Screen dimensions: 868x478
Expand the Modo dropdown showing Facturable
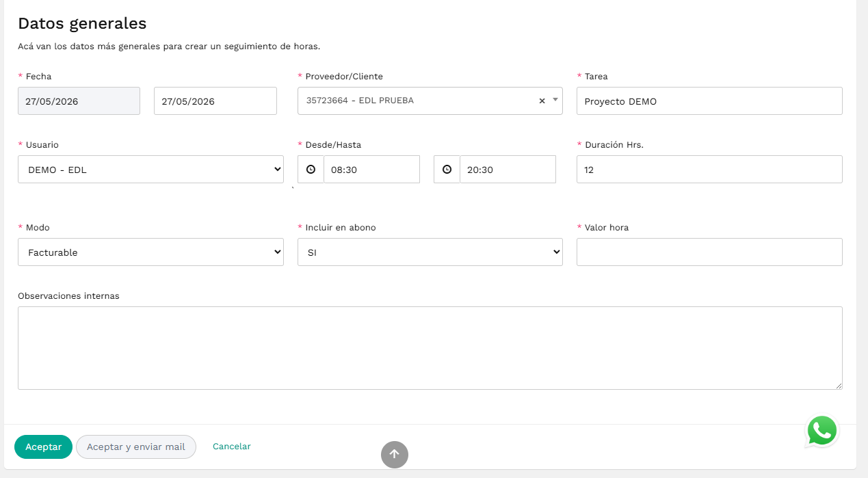click(150, 252)
